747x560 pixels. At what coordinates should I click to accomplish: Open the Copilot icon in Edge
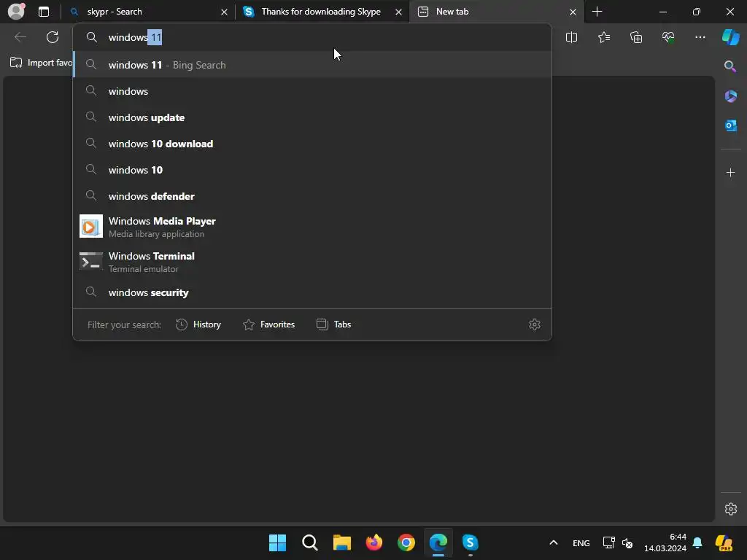click(x=731, y=37)
